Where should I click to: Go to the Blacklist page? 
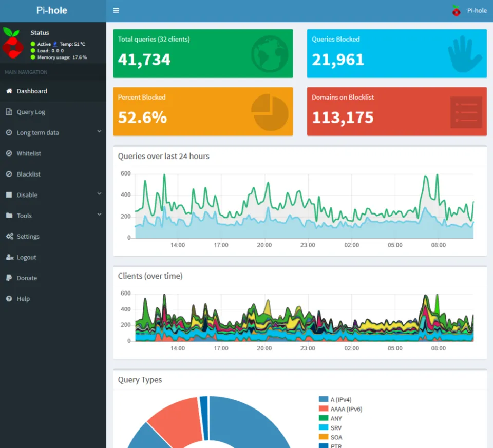(53, 174)
